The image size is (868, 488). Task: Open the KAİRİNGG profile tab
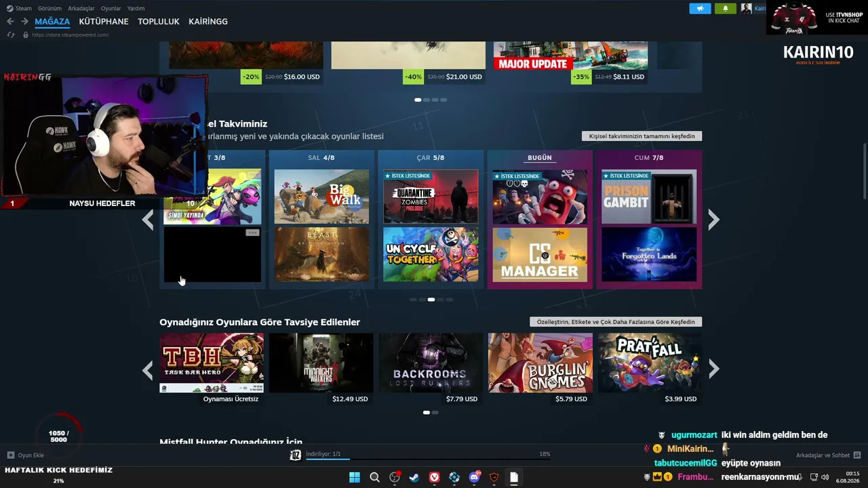(208, 22)
